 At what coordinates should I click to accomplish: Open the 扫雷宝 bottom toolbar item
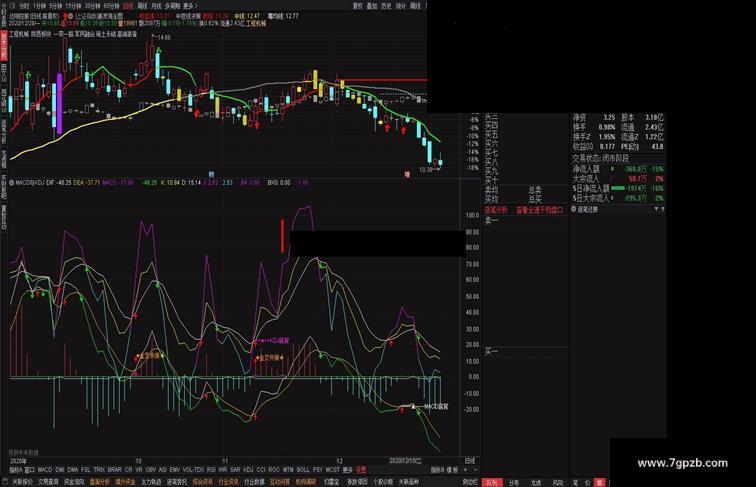point(331,482)
